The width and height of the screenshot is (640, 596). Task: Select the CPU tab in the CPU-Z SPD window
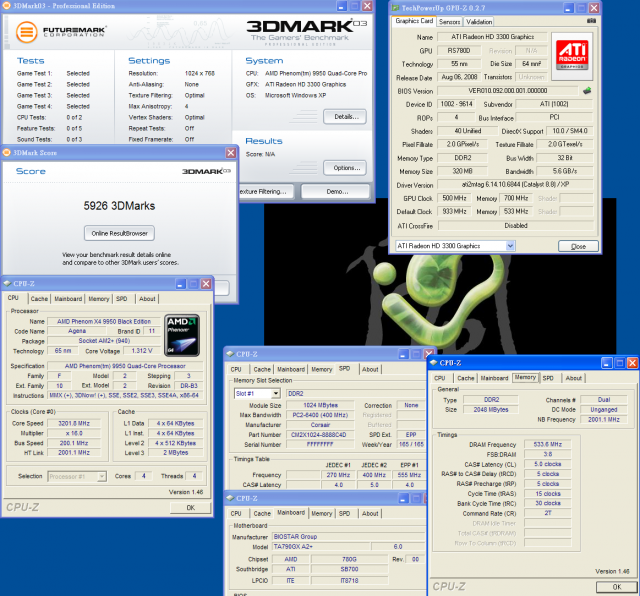236,369
